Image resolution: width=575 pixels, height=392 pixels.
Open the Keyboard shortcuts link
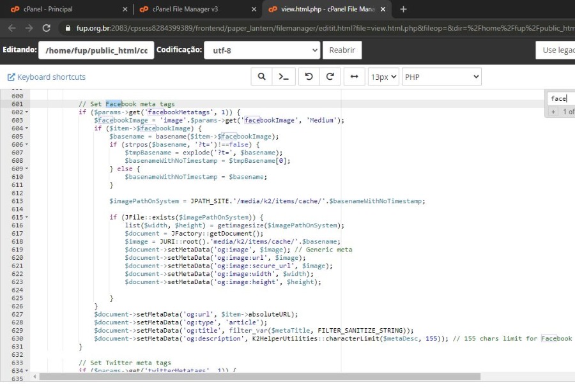[x=47, y=77]
